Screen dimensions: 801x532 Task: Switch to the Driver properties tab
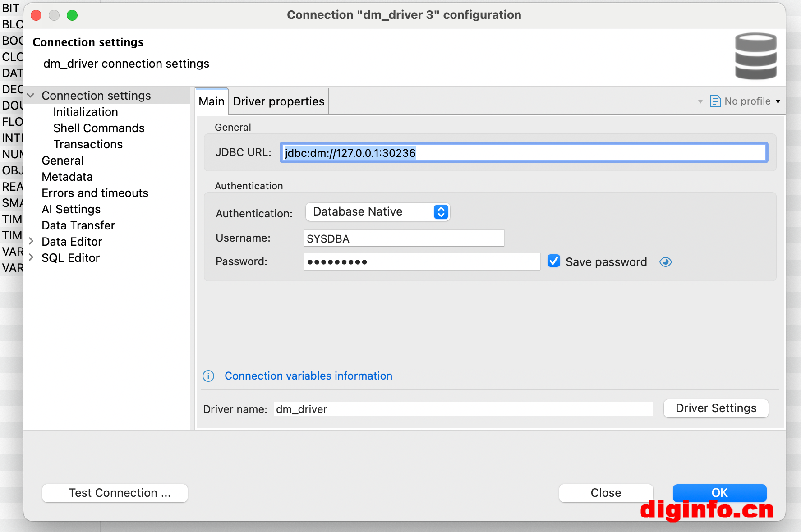click(278, 101)
